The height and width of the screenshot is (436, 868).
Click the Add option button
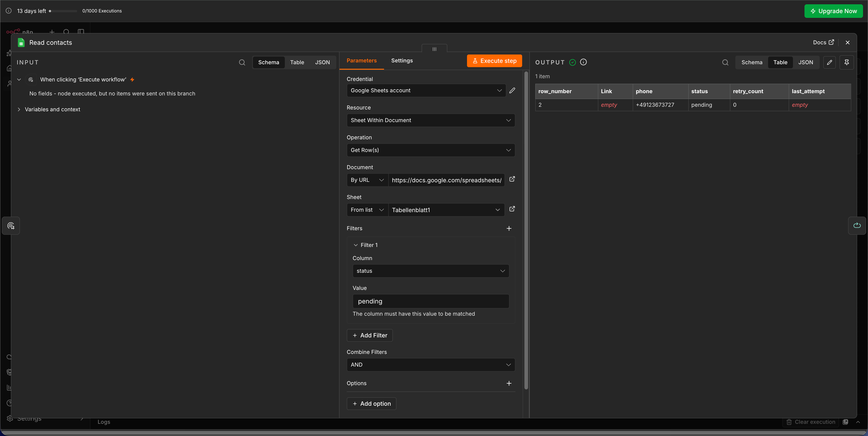tap(371, 404)
